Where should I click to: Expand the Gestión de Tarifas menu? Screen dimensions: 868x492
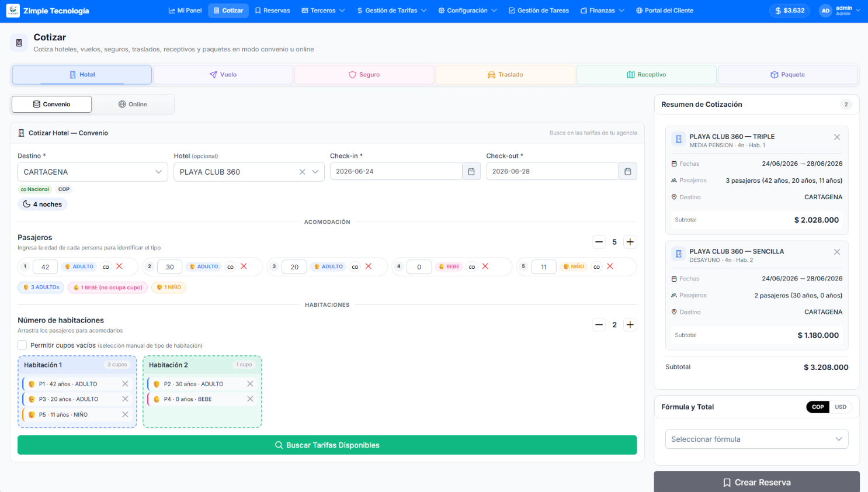[x=391, y=11]
